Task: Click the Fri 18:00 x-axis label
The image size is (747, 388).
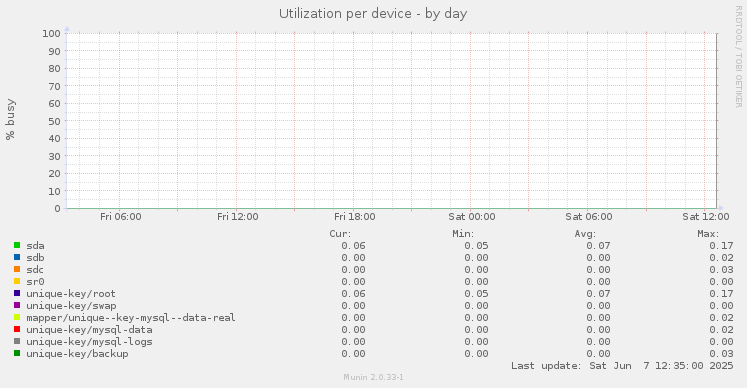Action: [x=354, y=217]
